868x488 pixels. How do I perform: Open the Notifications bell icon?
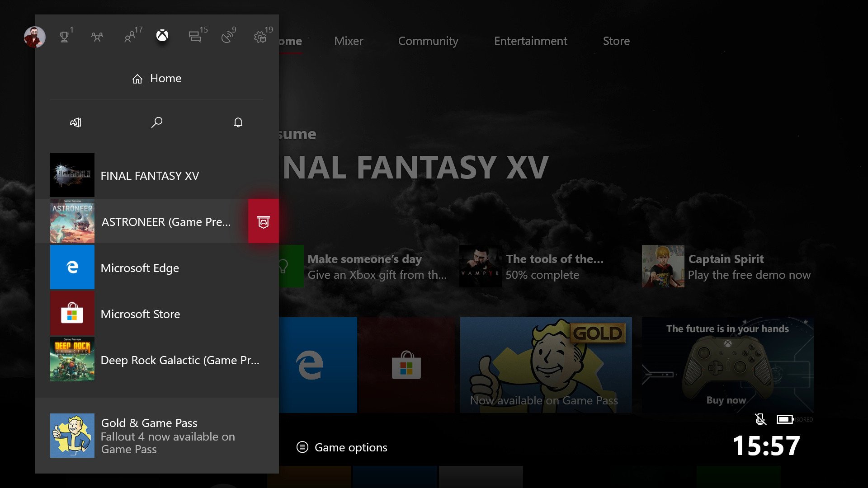[238, 122]
